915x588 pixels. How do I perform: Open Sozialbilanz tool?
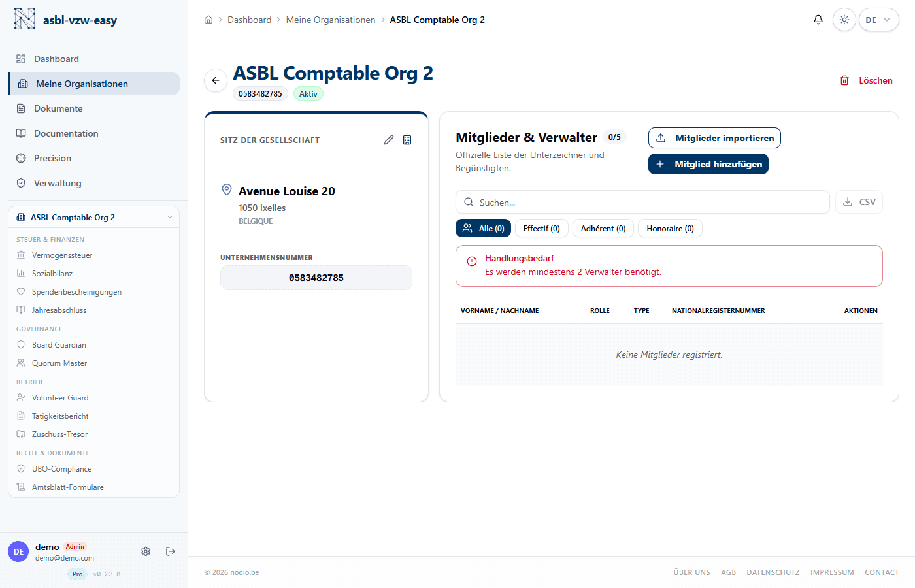click(93, 274)
